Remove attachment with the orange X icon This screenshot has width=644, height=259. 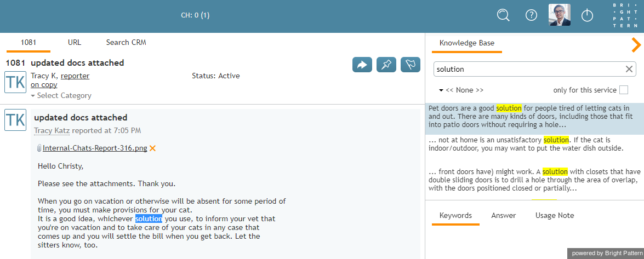152,148
